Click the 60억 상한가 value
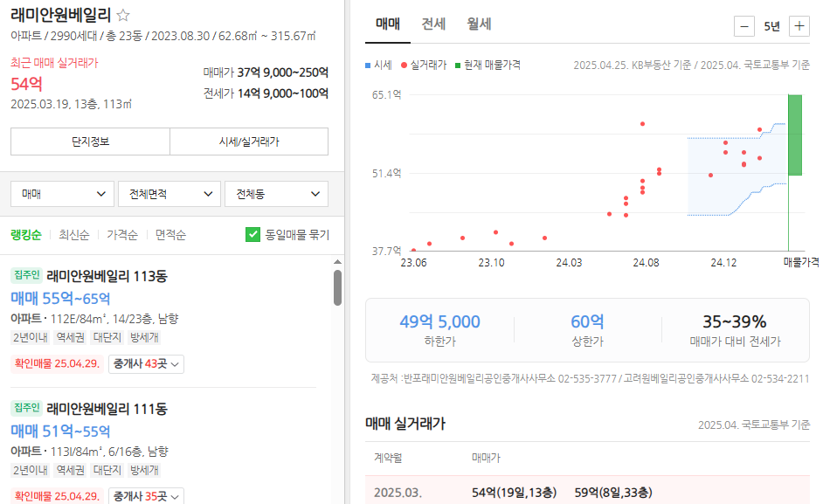 pyautogui.click(x=587, y=321)
